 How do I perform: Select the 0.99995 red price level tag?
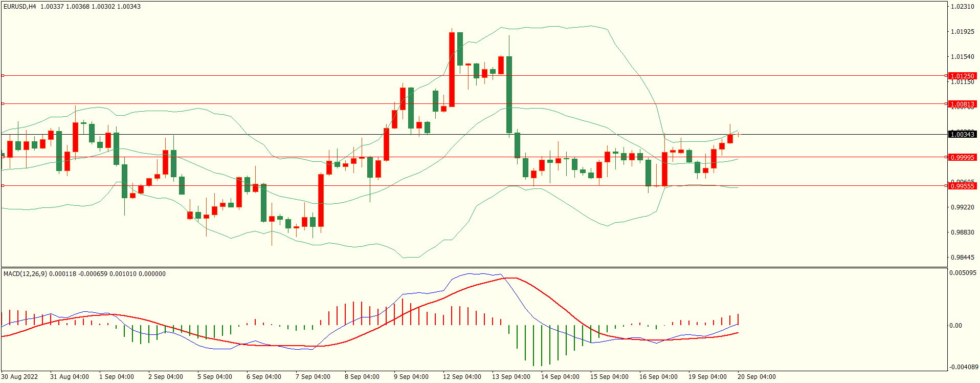(962, 157)
